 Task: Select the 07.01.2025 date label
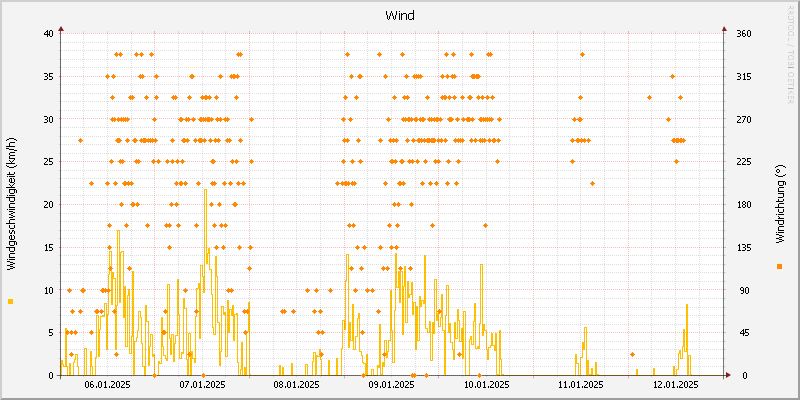coord(202,384)
